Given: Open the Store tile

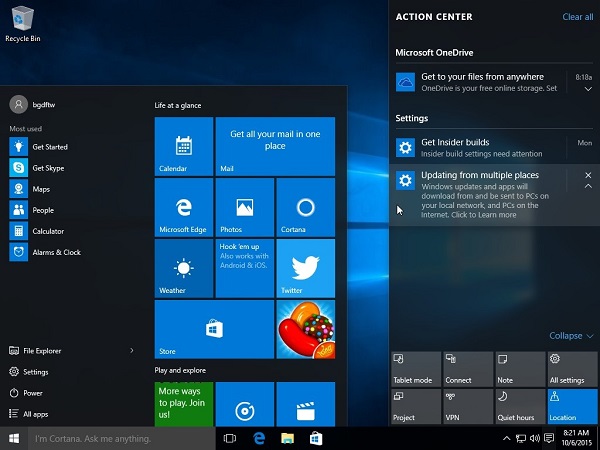Looking at the screenshot, I should pos(214,329).
